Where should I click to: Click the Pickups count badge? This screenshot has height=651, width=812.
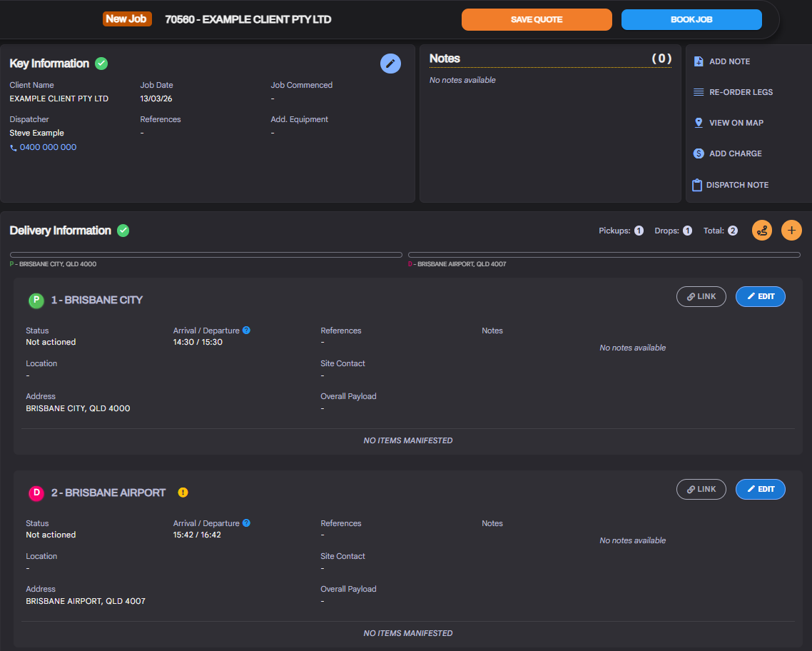point(639,231)
